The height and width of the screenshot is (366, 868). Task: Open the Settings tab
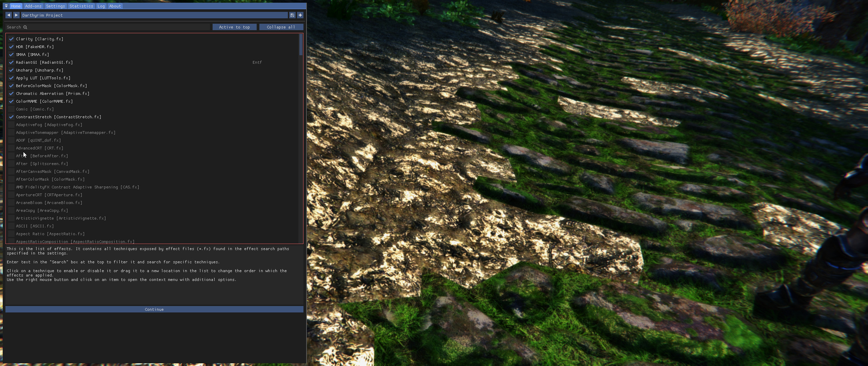coord(56,6)
